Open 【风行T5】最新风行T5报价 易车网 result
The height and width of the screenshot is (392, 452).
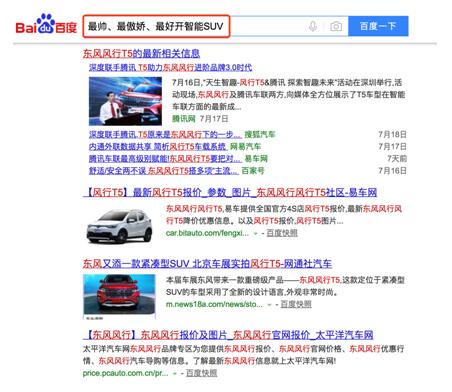(230, 192)
